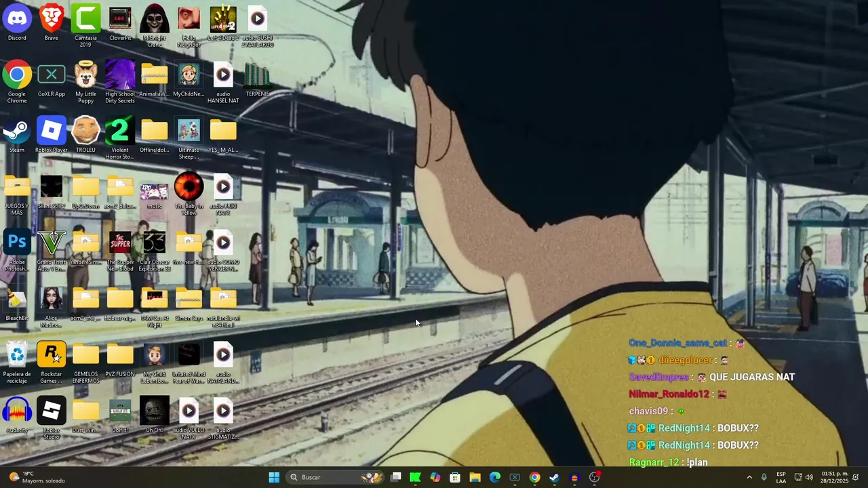Select the Uh Oh! desktop icon
Viewport: 868px width, 488px height.
point(155,415)
